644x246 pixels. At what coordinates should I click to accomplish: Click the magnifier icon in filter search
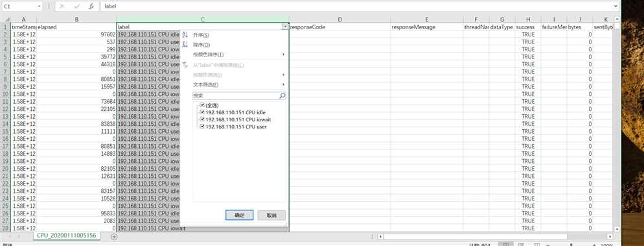click(x=282, y=95)
